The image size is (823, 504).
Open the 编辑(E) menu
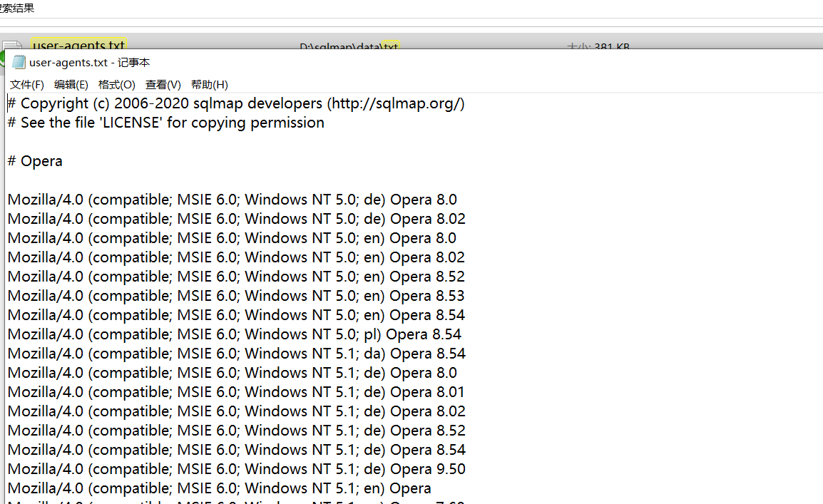[71, 84]
